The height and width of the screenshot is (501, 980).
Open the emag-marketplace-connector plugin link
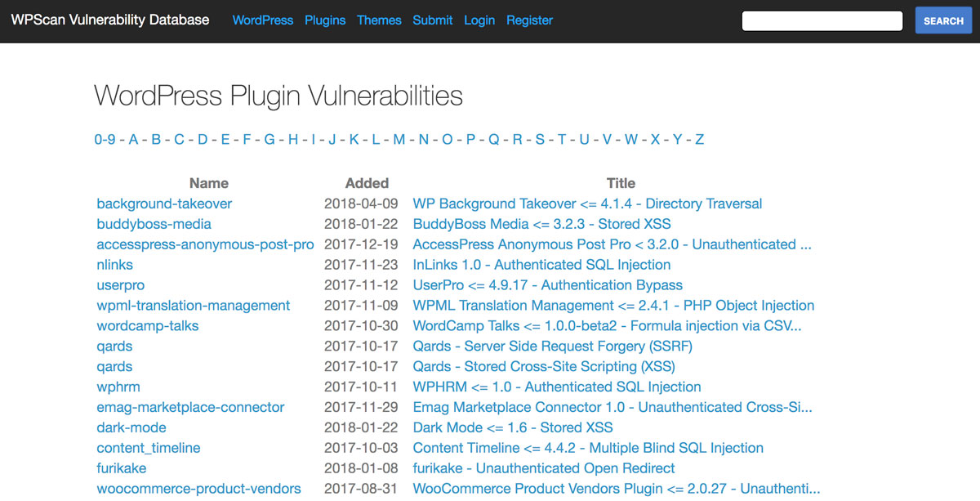click(190, 407)
